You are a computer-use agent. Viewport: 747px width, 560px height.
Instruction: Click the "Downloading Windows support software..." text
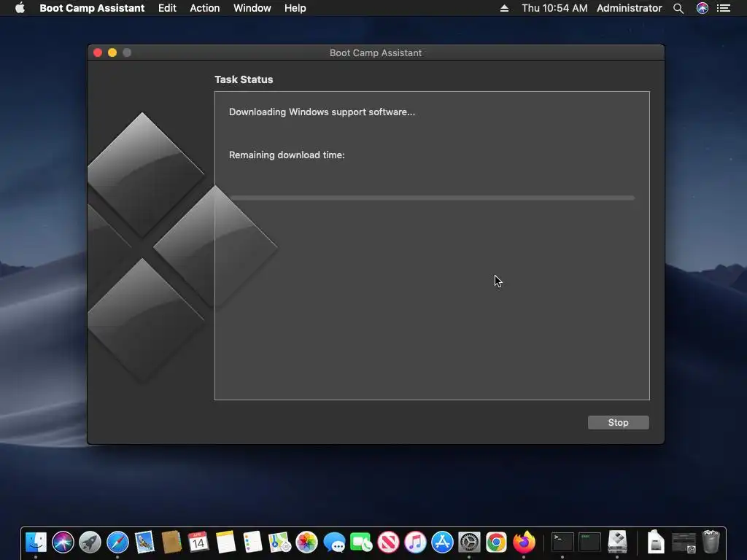click(x=322, y=112)
